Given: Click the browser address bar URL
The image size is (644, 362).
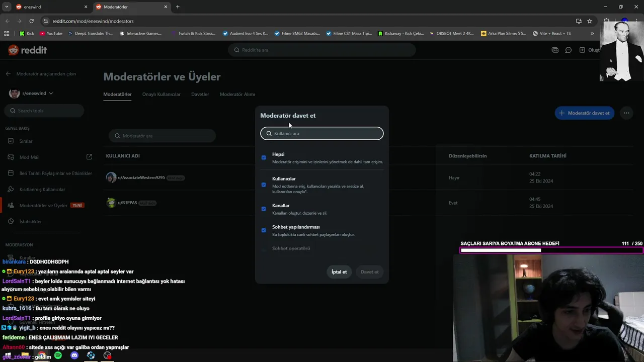Looking at the screenshot, I should (93, 21).
